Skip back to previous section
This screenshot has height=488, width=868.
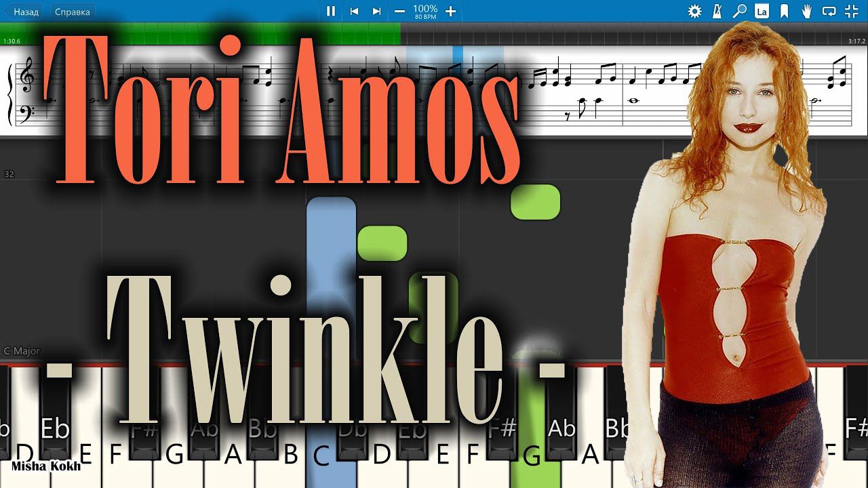[354, 11]
